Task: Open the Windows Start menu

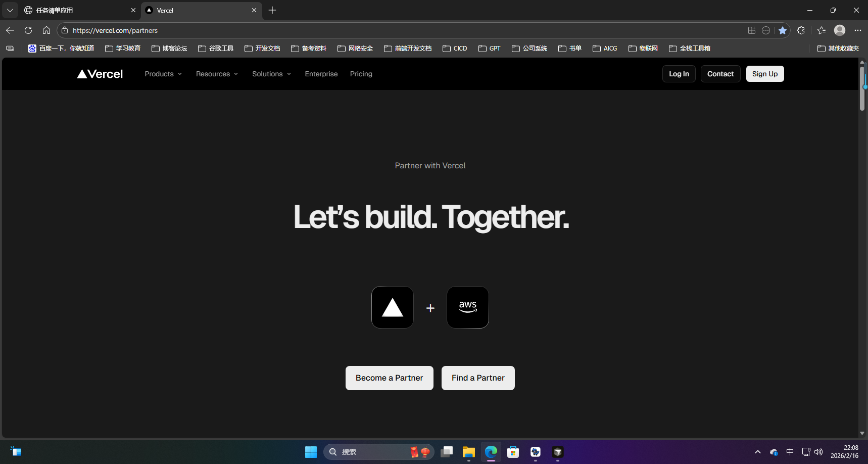Action: pyautogui.click(x=311, y=452)
